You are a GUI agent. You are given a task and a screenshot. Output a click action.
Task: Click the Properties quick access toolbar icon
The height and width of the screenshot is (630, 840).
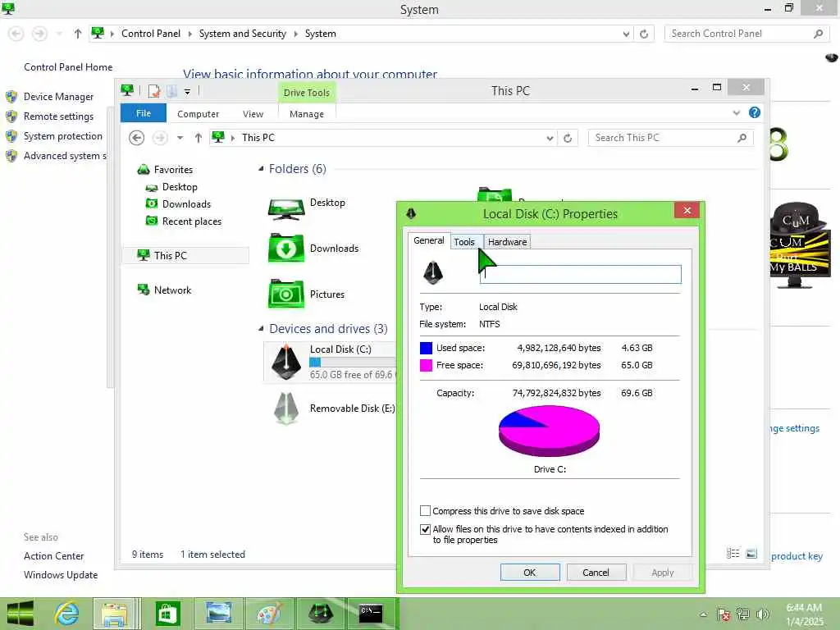point(153,91)
